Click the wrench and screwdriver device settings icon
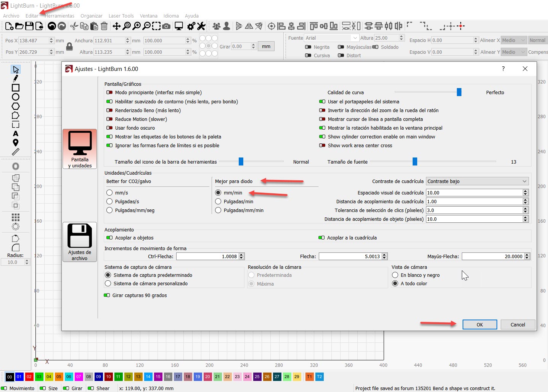The width and height of the screenshot is (548, 392). tap(201, 26)
